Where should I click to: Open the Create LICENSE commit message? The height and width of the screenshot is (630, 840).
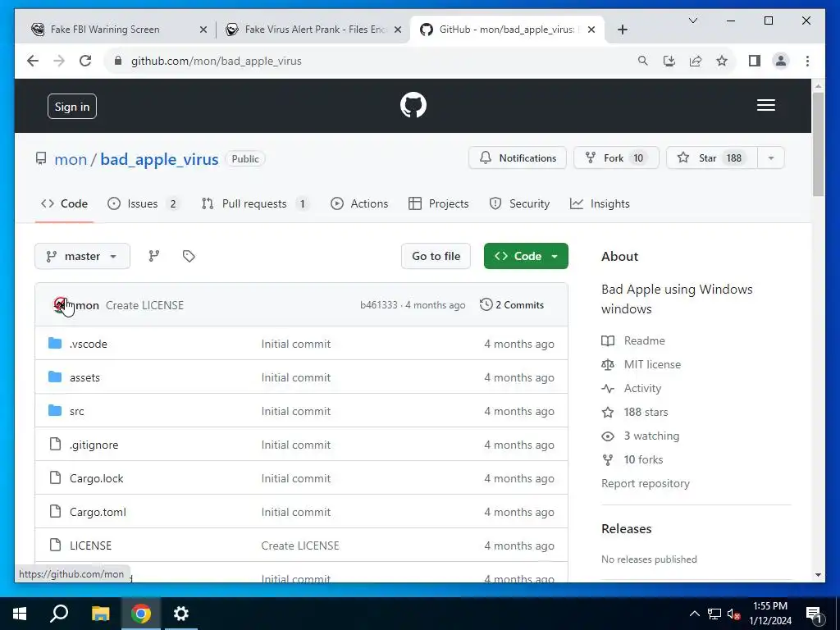[144, 305]
